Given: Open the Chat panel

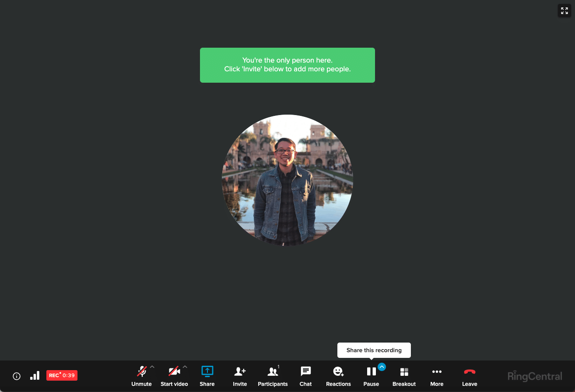Looking at the screenshot, I should (x=305, y=375).
